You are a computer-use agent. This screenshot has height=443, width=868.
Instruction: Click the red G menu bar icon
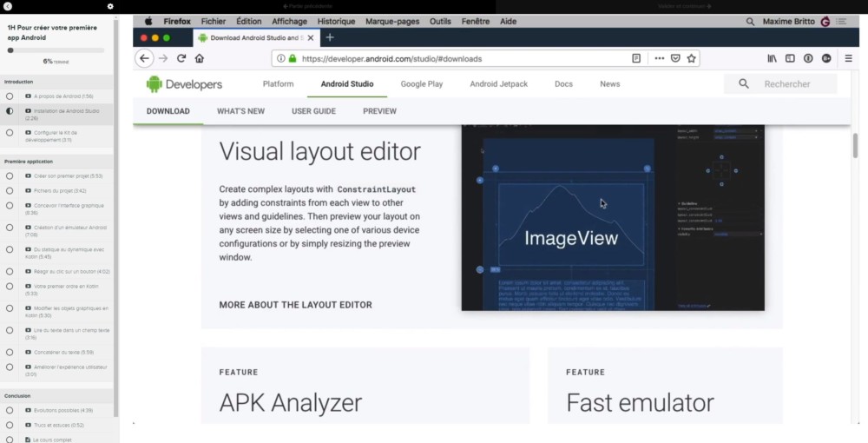825,22
